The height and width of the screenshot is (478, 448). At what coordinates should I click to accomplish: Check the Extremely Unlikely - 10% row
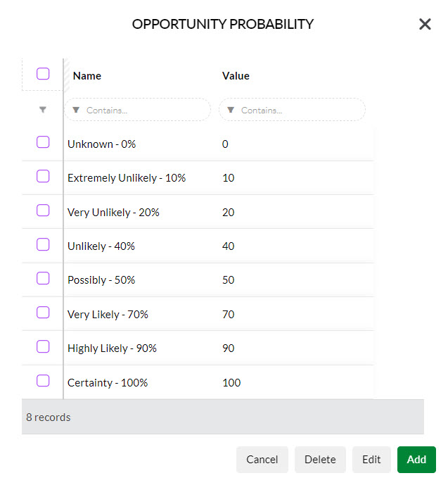[x=43, y=176]
